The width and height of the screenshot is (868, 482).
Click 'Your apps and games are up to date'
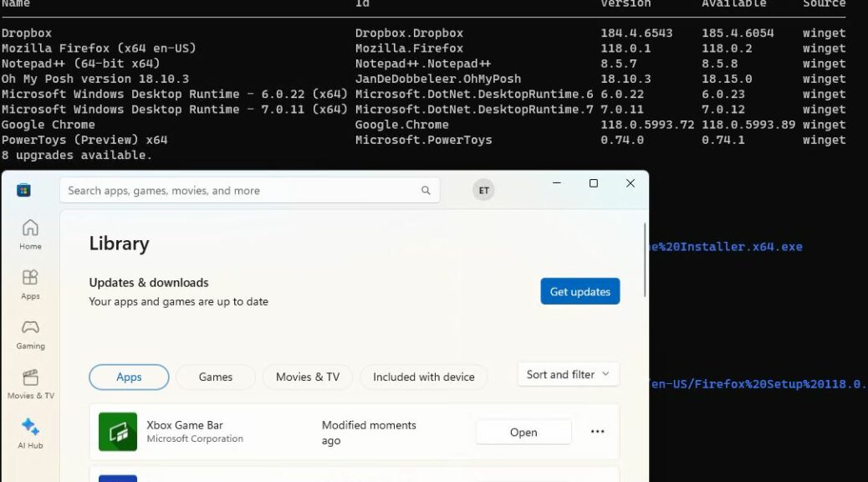coord(178,301)
